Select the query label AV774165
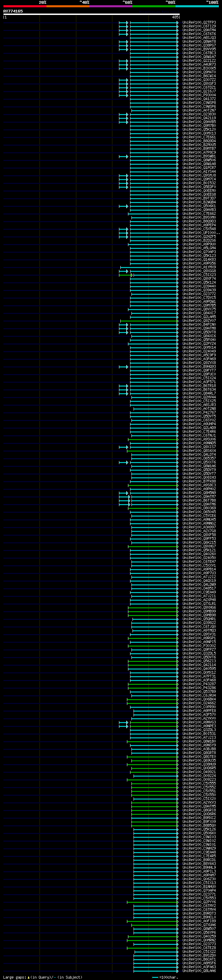The width and height of the screenshot is (222, 980). click(x=13, y=11)
